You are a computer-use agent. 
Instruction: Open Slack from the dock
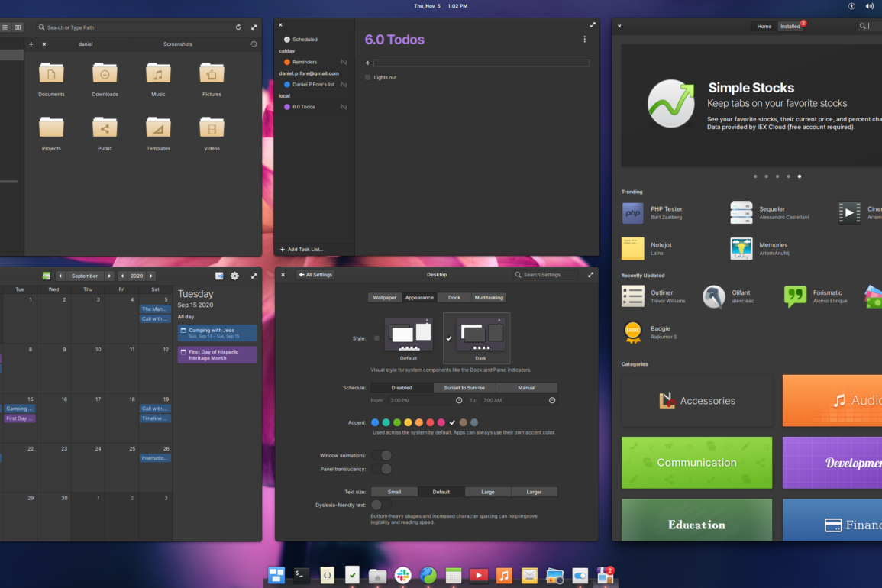[x=402, y=575]
